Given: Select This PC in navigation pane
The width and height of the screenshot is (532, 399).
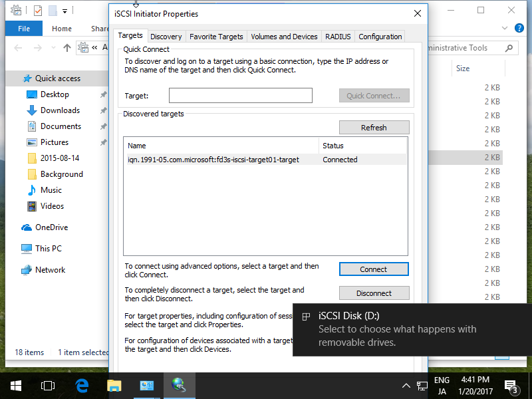Looking at the screenshot, I should coord(48,249).
